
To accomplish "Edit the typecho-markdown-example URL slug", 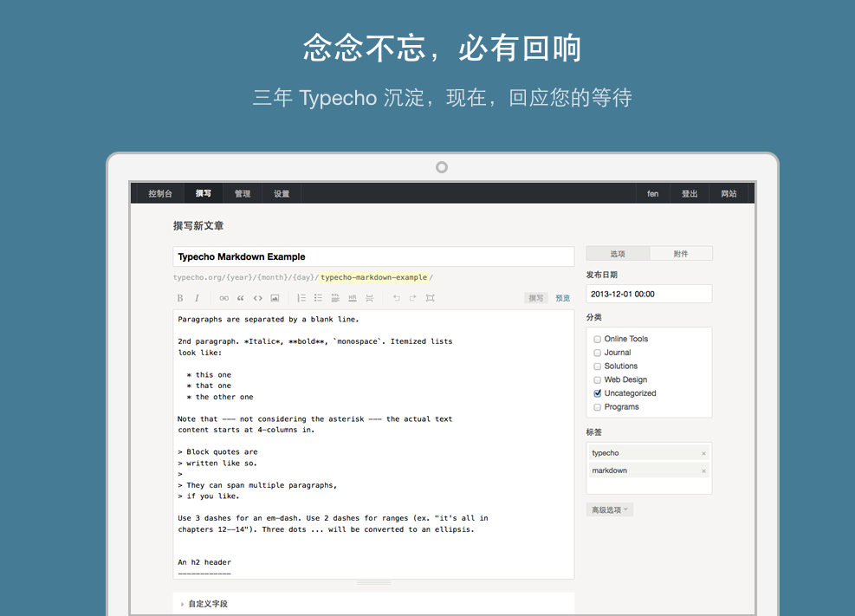I will [374, 277].
